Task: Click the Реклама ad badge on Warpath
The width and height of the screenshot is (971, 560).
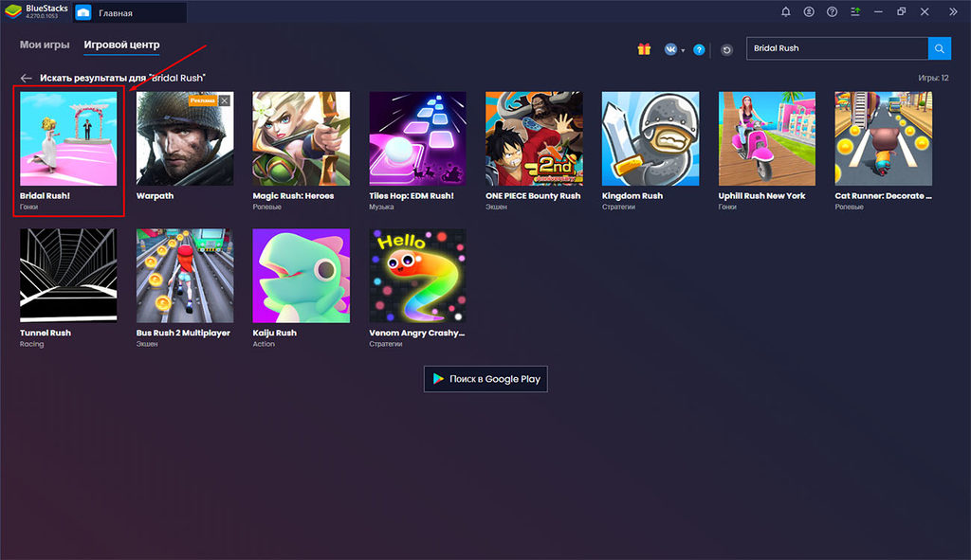Action: click(x=203, y=100)
